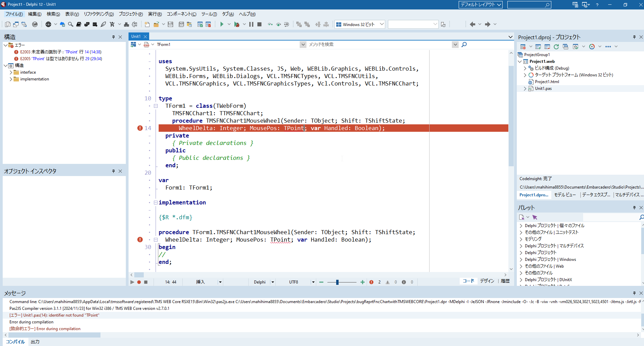644x346 pixels.
Task: Click the red record macro button in editor status bar
Action: [139, 282]
